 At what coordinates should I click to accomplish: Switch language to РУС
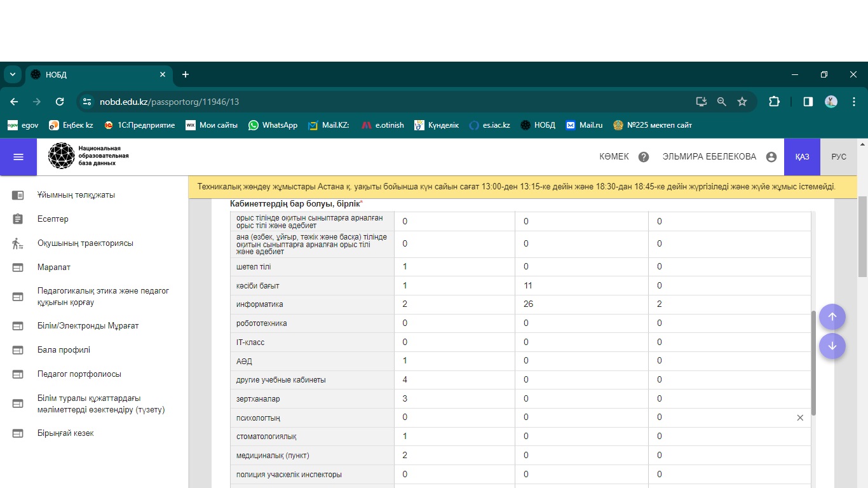[839, 157]
